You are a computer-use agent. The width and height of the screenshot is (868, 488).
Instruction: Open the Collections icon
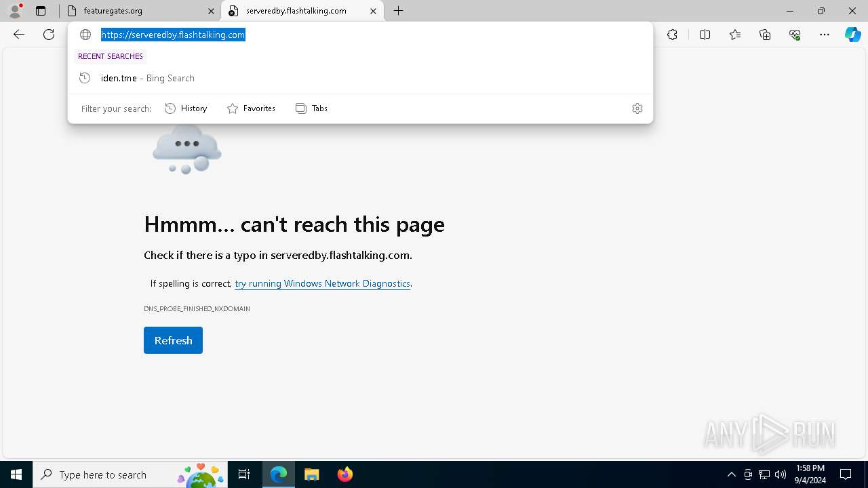click(x=765, y=35)
